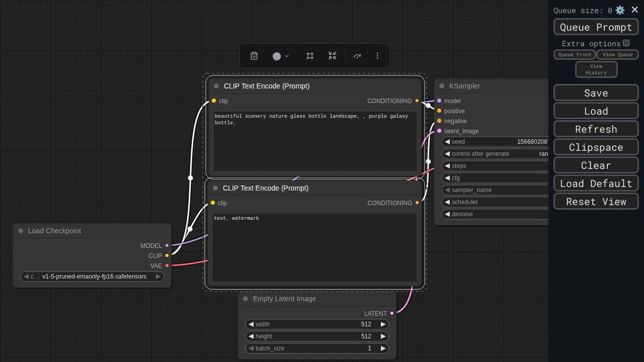Click the Load Default button
Viewport: 644px width, 362px height.
pyautogui.click(x=596, y=183)
